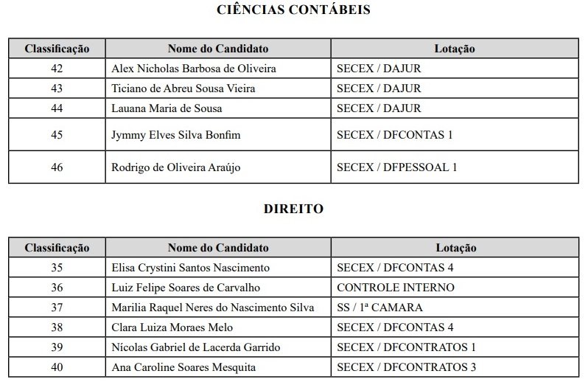The height and width of the screenshot is (385, 588).
Task: Click the CIÊNCIAS CONTÁBEIS heading
Action: click(293, 10)
